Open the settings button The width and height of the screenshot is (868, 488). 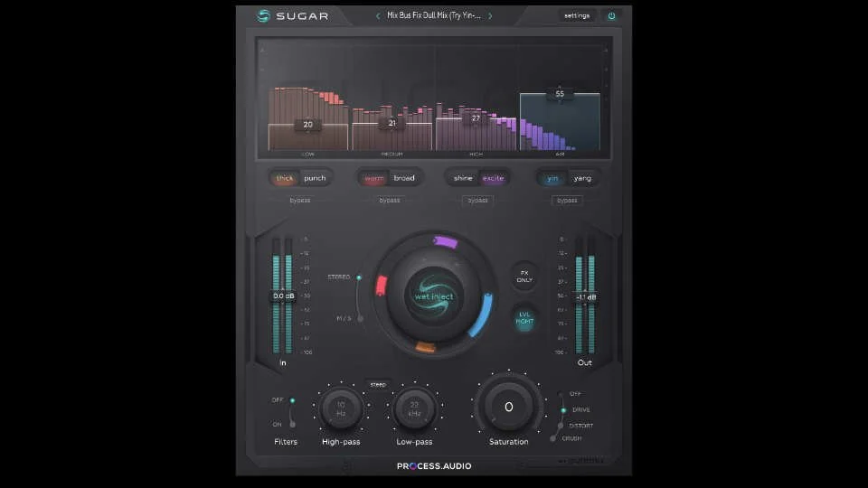coord(577,15)
